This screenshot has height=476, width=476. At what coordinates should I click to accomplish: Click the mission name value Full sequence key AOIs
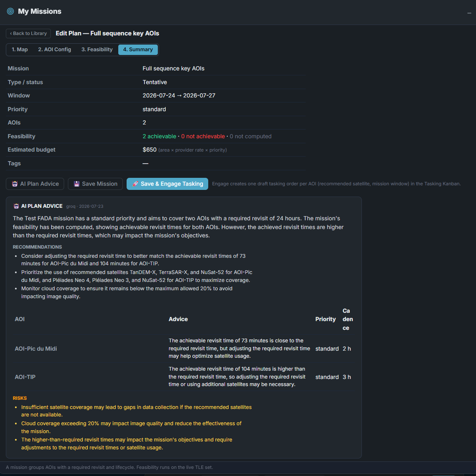[173, 69]
